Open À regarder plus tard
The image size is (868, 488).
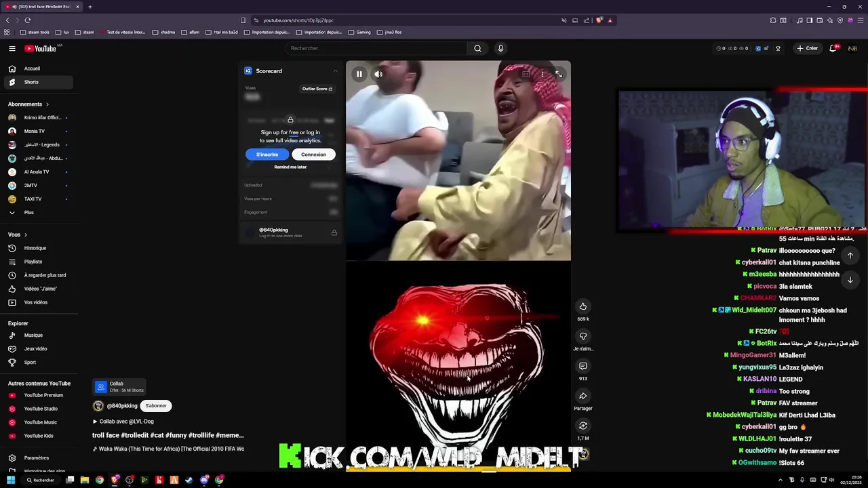[x=37, y=275]
